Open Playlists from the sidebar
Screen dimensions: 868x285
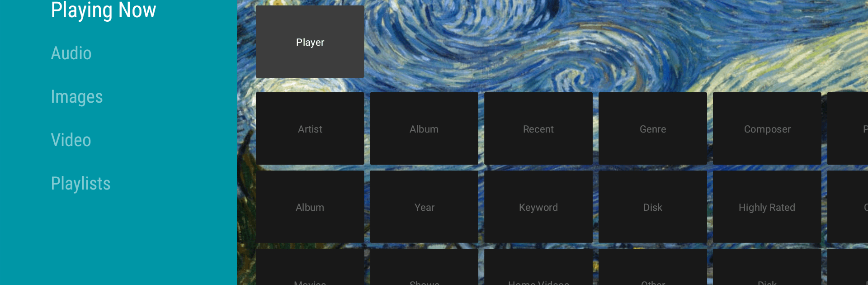click(80, 184)
